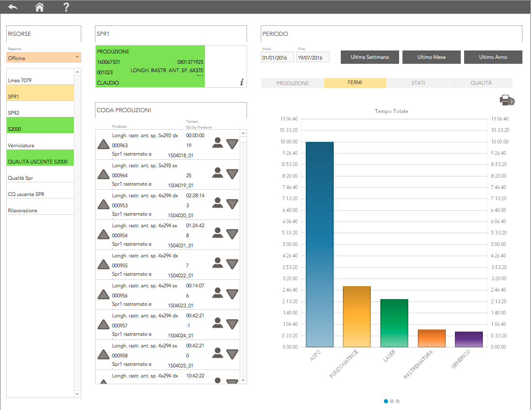
Task: Switch to the PRODUZIONE tab
Action: [x=292, y=83]
